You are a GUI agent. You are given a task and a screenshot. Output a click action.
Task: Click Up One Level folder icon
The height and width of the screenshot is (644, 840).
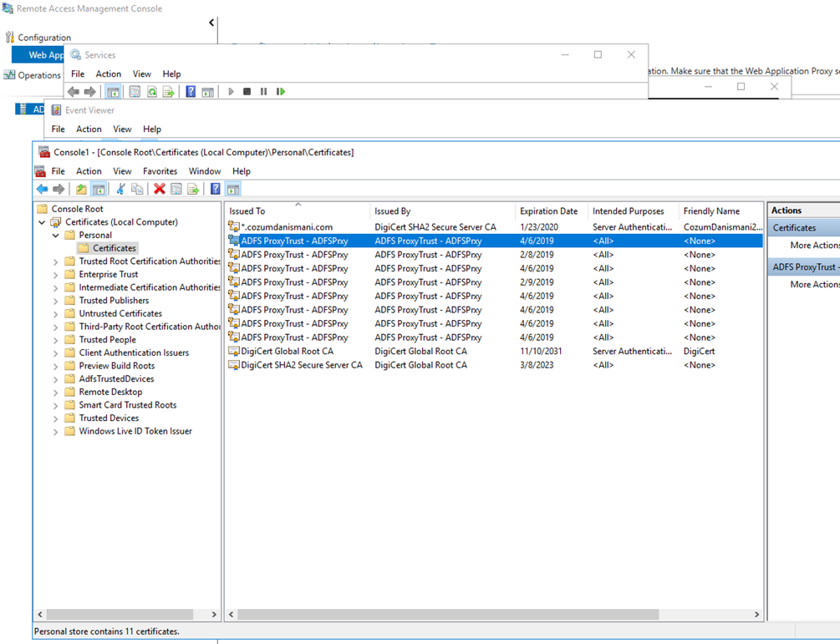coord(81,190)
